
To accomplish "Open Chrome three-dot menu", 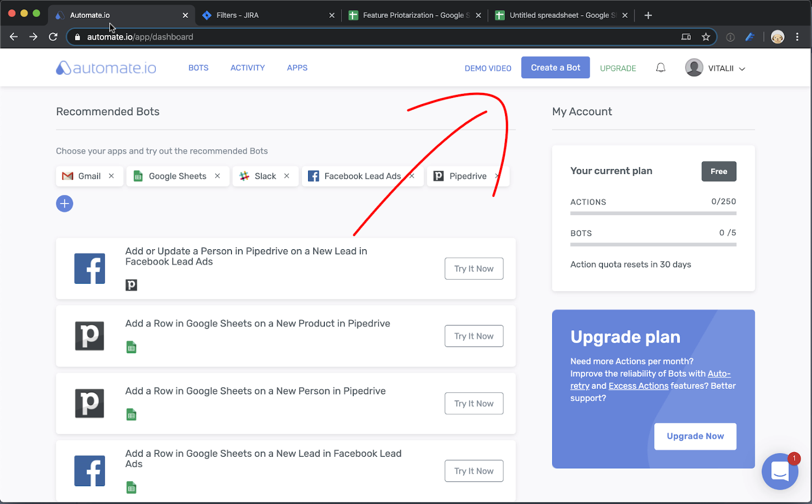I will click(797, 37).
